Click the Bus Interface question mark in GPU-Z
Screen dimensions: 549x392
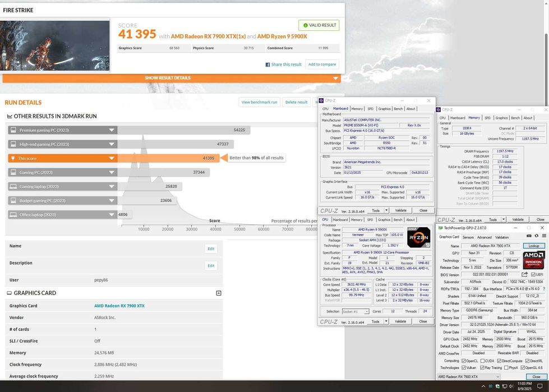point(544,289)
